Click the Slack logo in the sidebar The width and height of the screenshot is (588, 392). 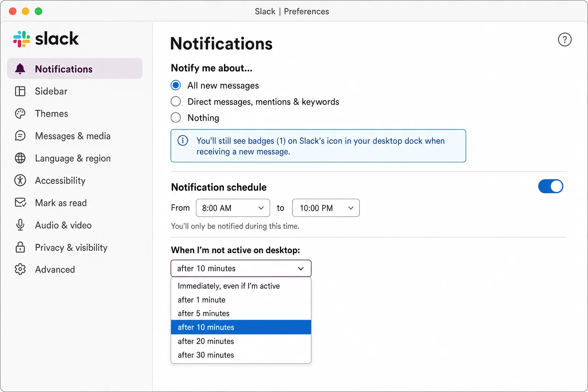pos(46,39)
